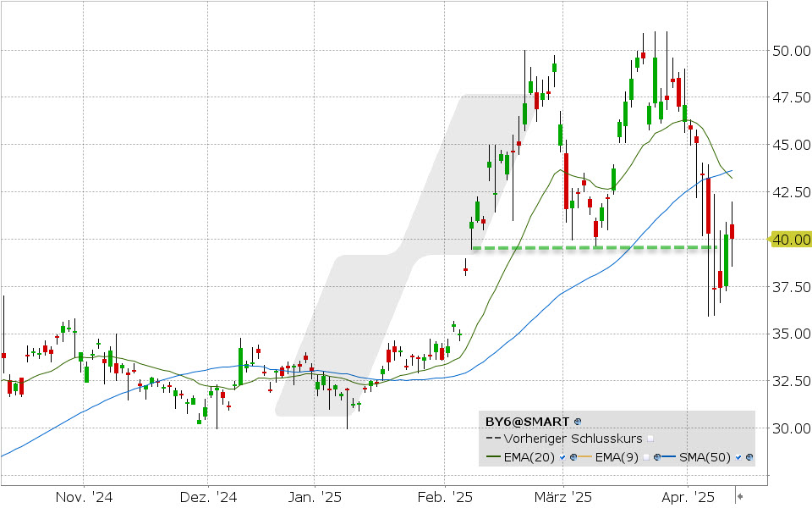
Task: Click the März '25 date label
Action: point(563,498)
